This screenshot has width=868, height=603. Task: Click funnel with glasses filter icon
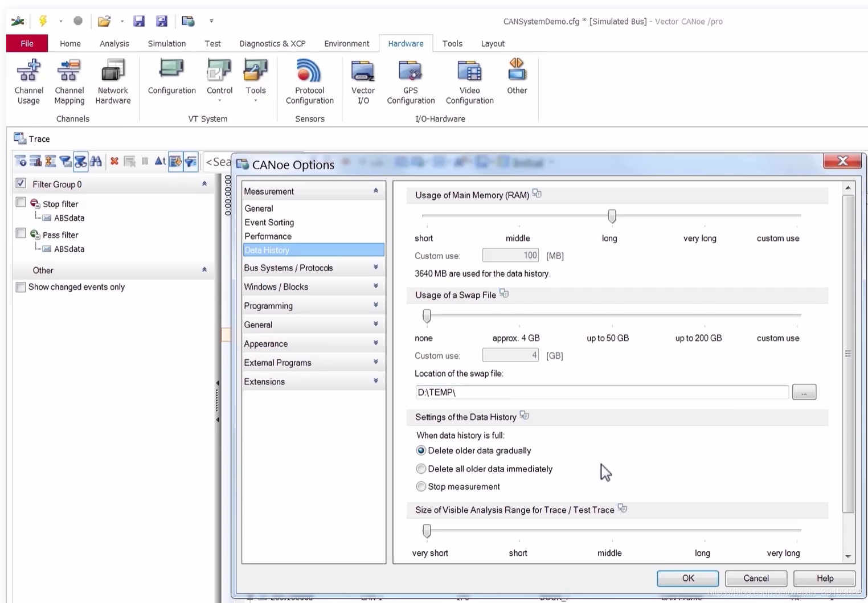pos(80,162)
